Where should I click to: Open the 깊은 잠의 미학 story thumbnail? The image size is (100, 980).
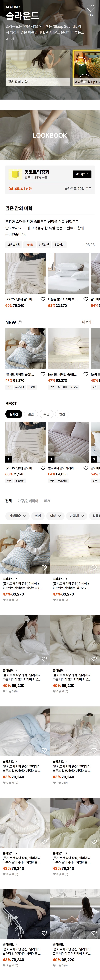tap(37, 68)
